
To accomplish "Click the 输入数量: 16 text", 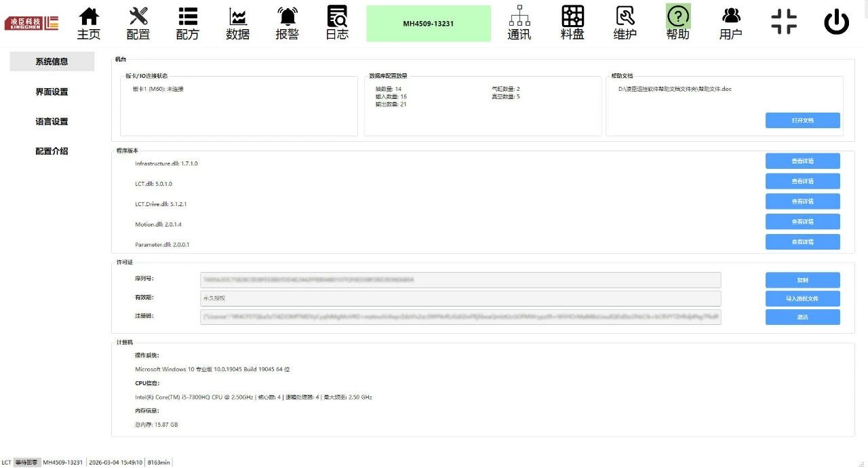I will tap(391, 96).
